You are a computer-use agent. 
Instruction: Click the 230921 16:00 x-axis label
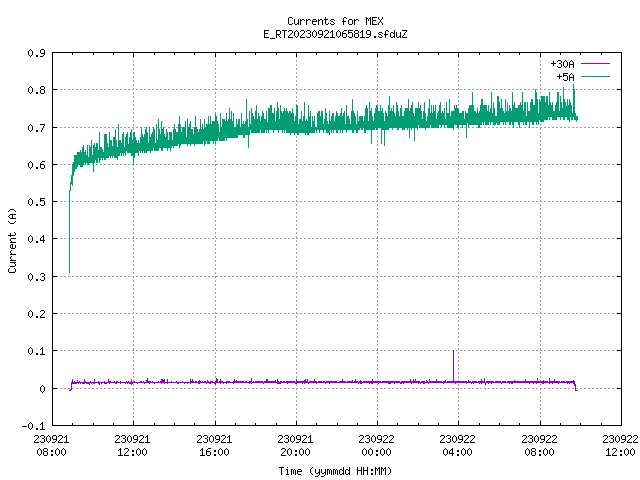click(x=214, y=446)
